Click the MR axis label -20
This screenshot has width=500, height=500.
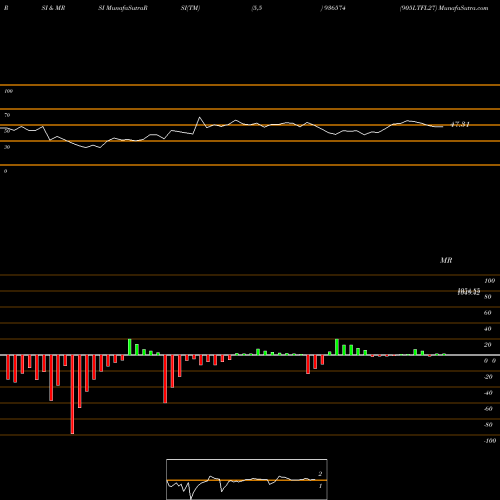coord(488,377)
